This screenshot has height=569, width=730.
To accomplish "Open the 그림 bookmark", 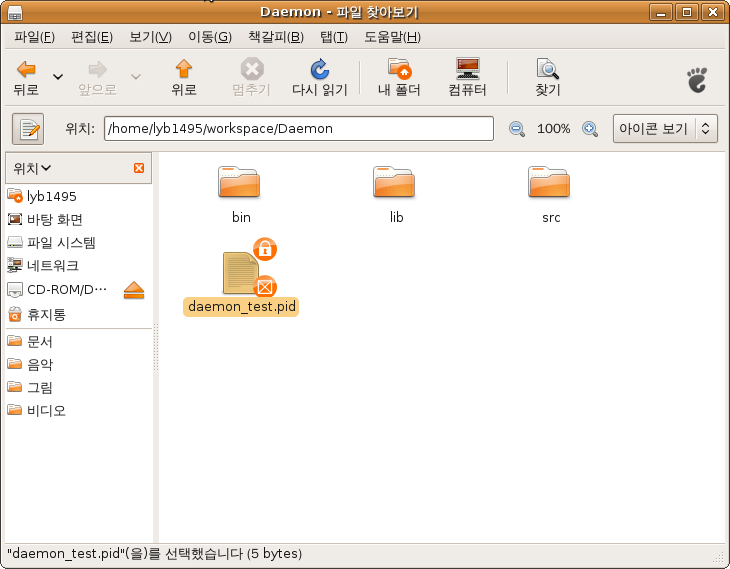I will click(30, 387).
